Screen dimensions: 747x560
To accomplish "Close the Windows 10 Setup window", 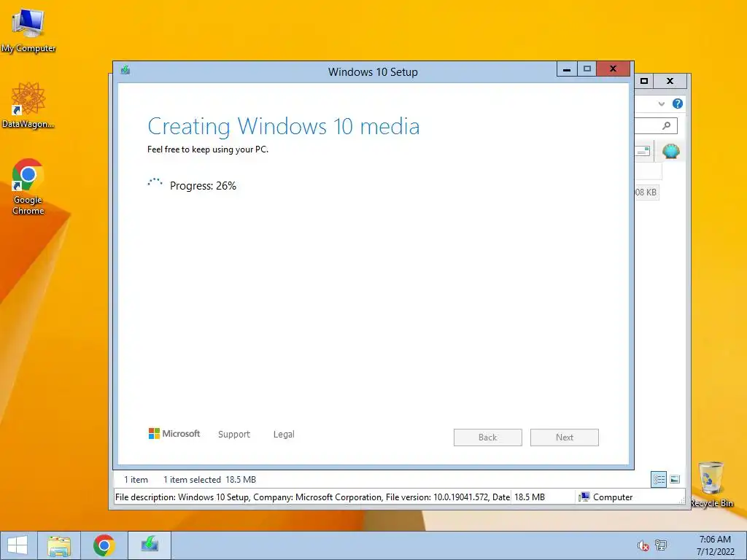I will (613, 69).
